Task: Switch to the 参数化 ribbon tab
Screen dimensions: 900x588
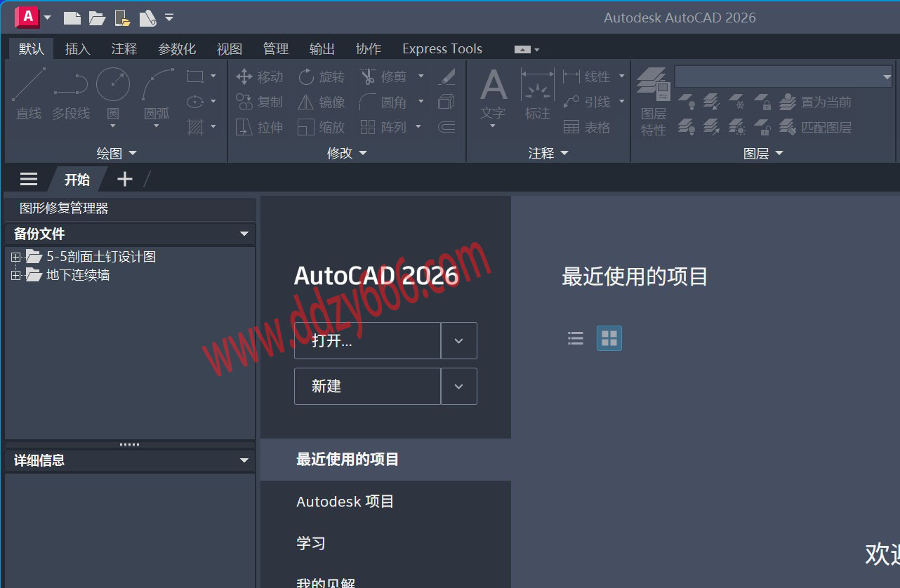Action: click(x=177, y=48)
